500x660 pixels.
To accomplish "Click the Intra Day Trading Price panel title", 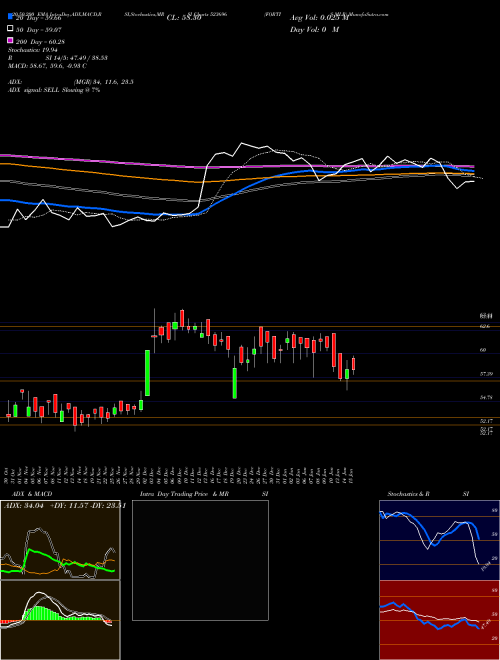I will [204, 494].
